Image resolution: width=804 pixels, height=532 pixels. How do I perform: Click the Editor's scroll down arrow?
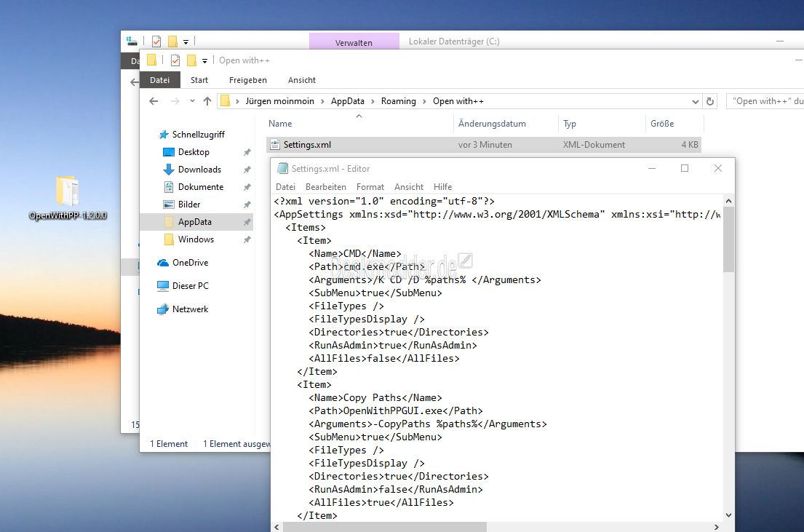(x=728, y=515)
